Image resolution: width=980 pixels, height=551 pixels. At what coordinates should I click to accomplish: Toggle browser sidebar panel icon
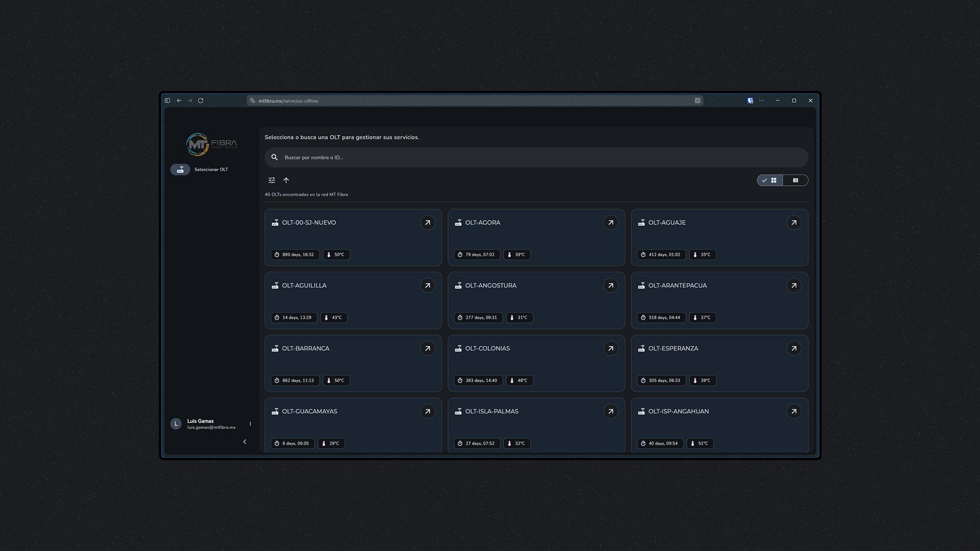pos(167,101)
